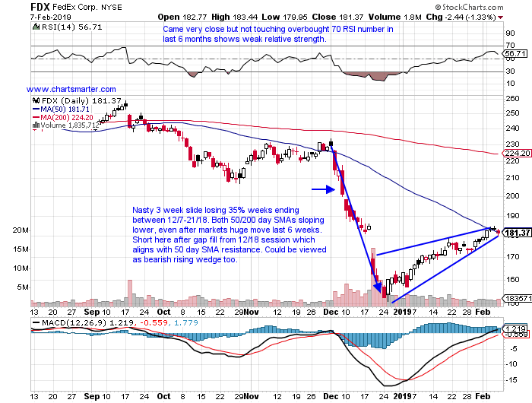Click the MA(50) 181.71 legend entry
This screenshot has height=403, width=532.
click(61, 109)
